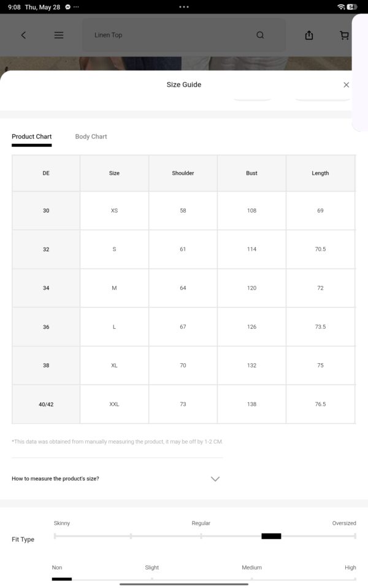This screenshot has width=368, height=588.
Task: Select the Product Chart tab
Action: click(x=31, y=137)
